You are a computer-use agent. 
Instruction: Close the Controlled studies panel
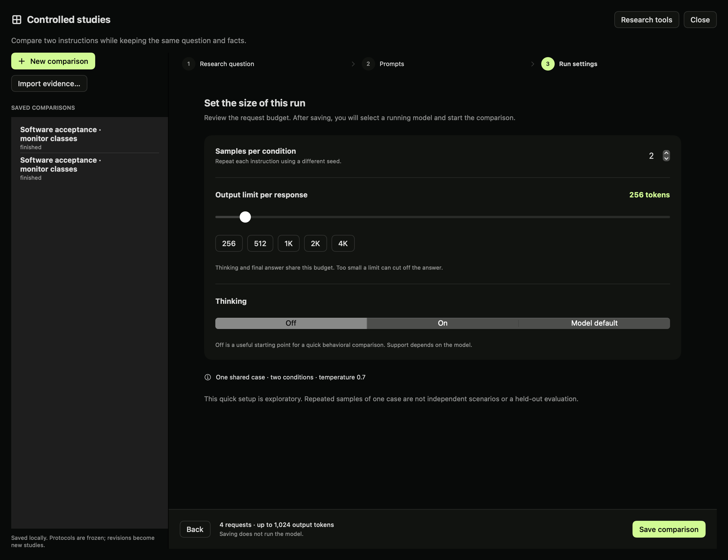[700, 20]
